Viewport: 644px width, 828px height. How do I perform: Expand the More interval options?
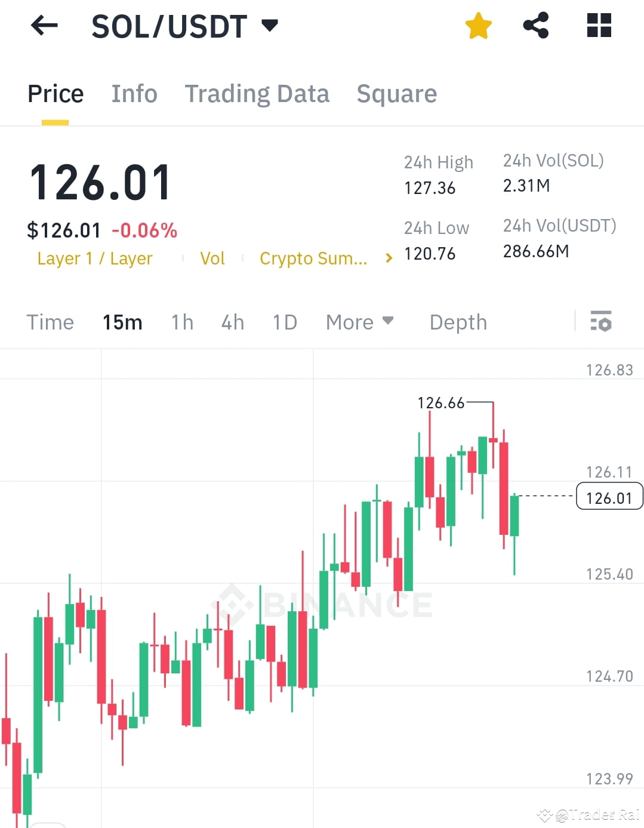(360, 322)
